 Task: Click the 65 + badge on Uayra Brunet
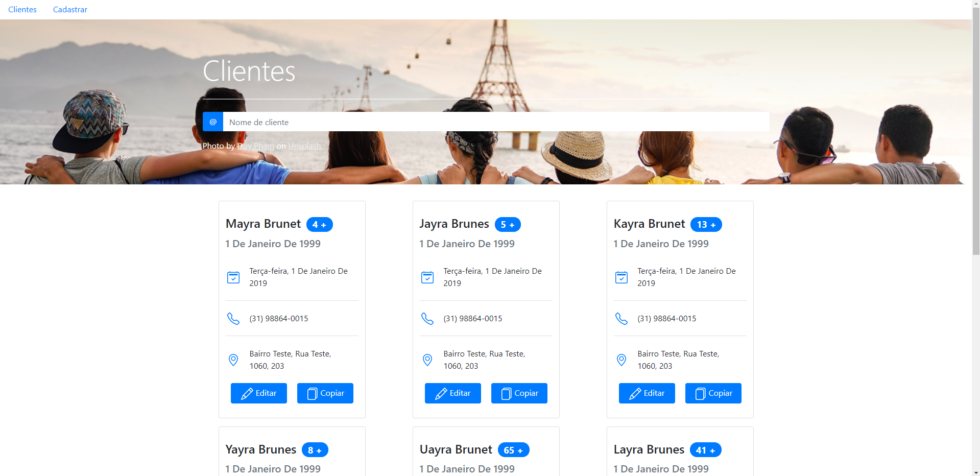[514, 450]
